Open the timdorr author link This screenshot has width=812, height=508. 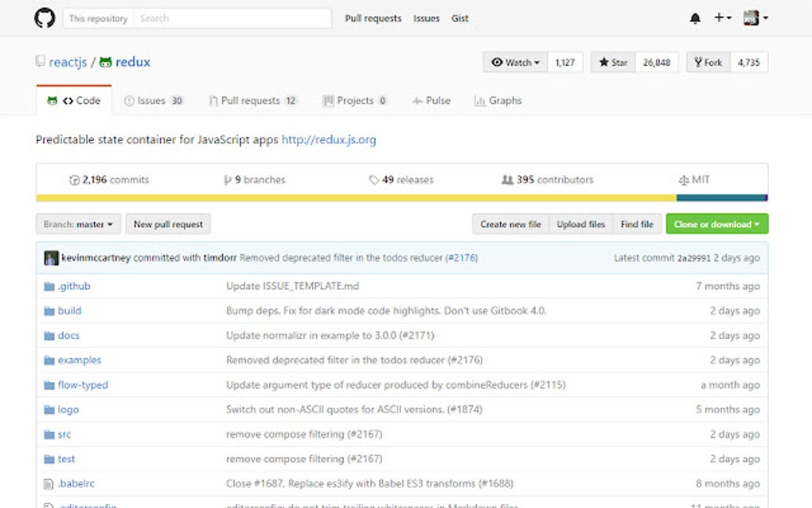[x=220, y=258]
